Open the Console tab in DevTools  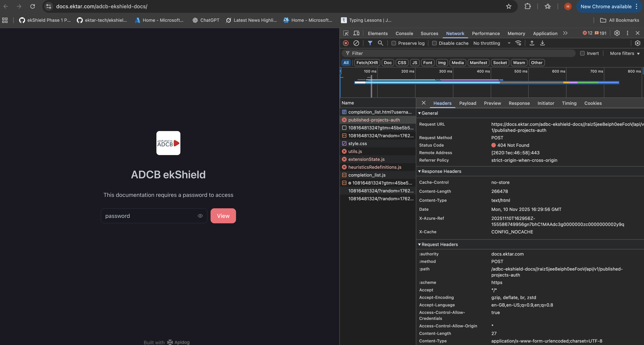[404, 33]
